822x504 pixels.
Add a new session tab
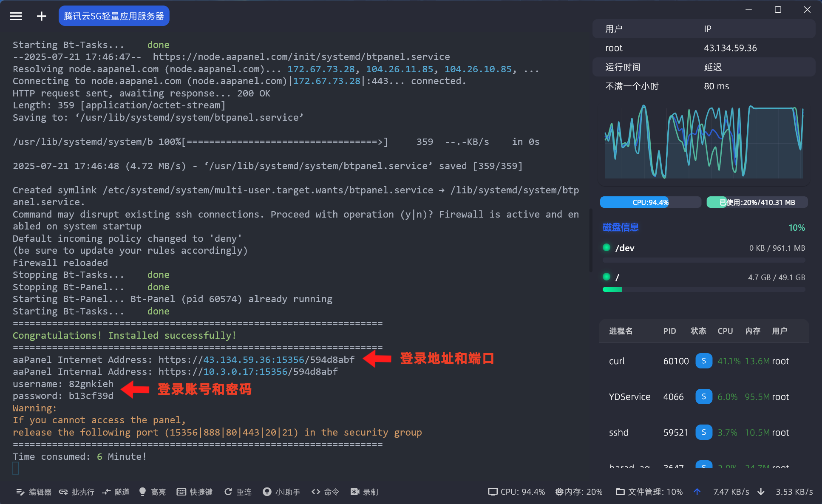[x=41, y=16]
